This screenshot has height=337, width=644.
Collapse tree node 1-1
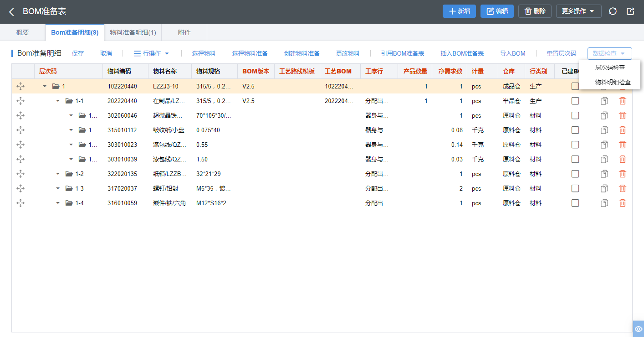pyautogui.click(x=58, y=101)
